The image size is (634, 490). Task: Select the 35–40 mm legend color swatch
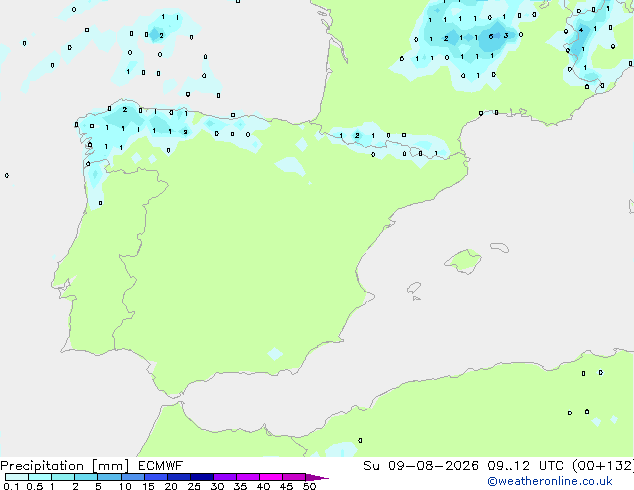[247, 477]
